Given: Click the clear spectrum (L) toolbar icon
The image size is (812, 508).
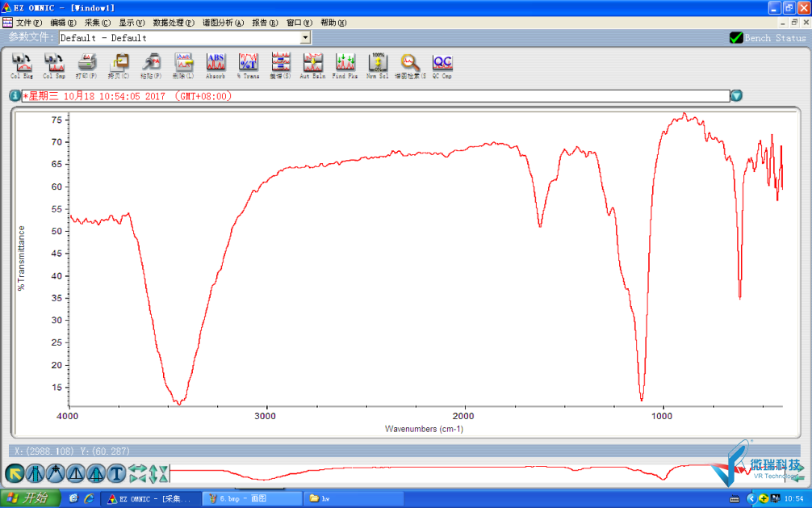Looking at the screenshot, I should point(183,65).
